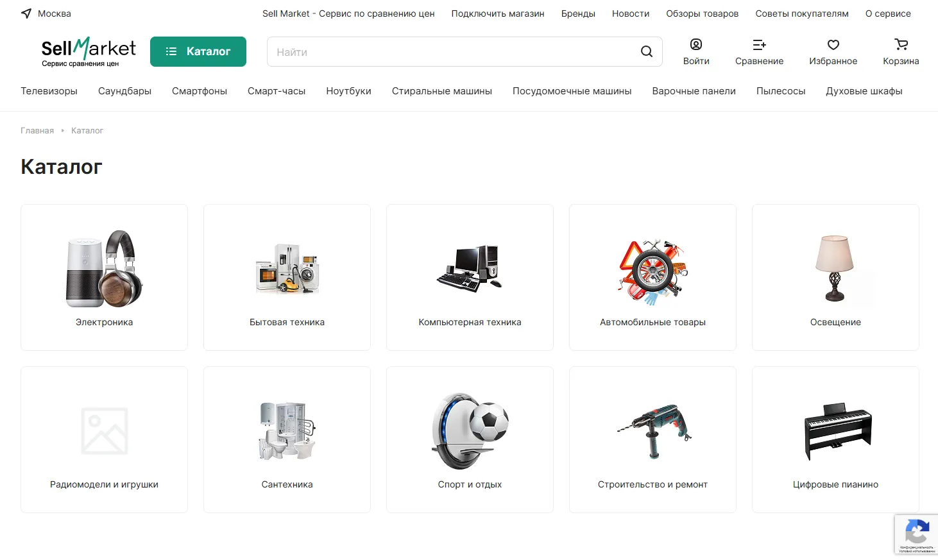This screenshot has width=938, height=560.
Task: Open Компьютерная техника category card
Action: pos(470,277)
